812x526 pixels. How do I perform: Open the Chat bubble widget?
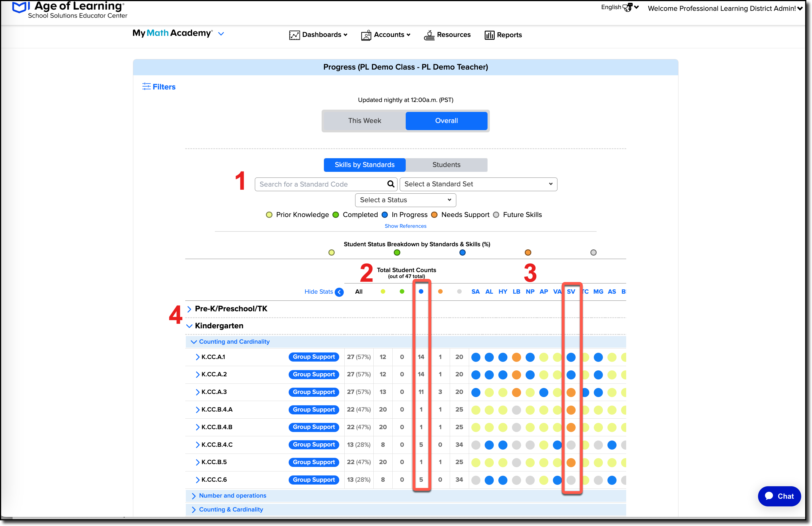coord(779,496)
